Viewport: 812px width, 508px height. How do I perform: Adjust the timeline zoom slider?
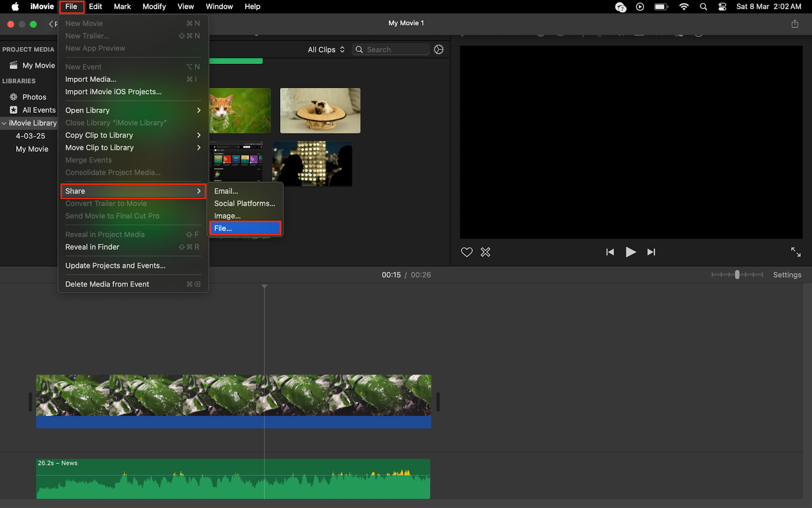coord(737,275)
